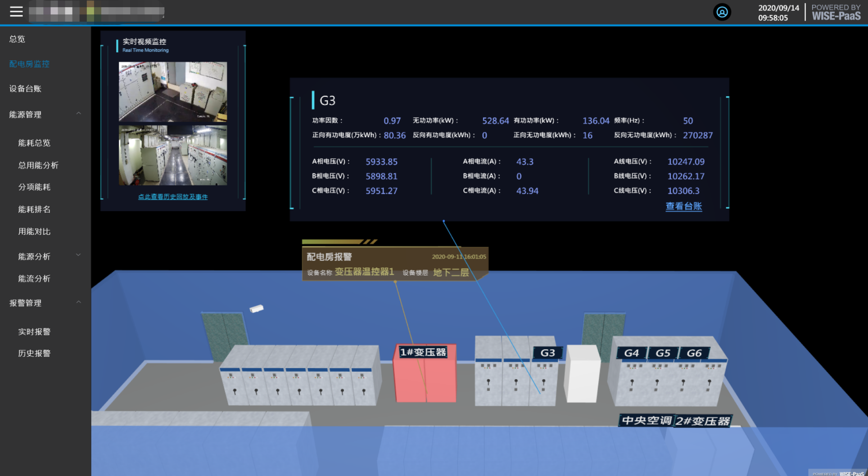This screenshot has width=868, height=476.
Task: Select the G3 cabinet label in 3D room
Action: (547, 353)
